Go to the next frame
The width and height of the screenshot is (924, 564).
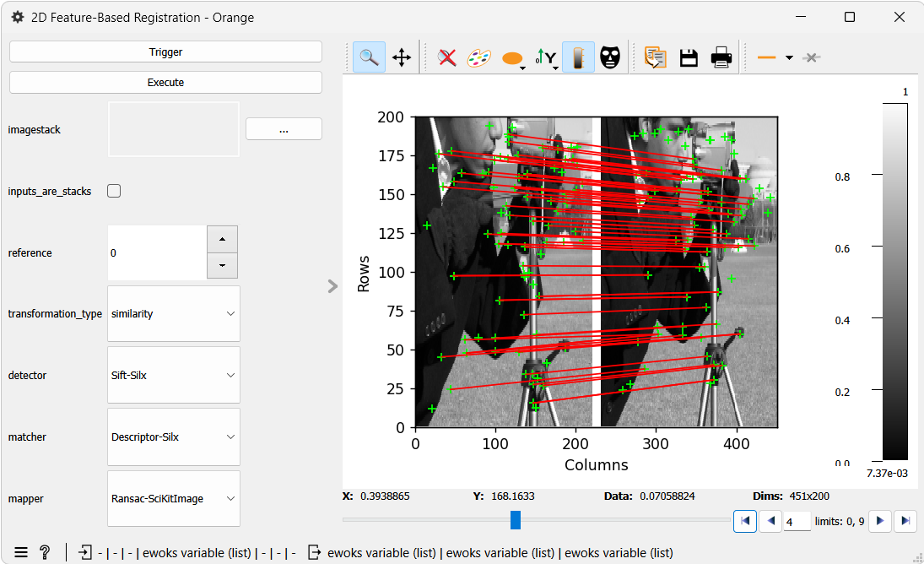(x=880, y=521)
